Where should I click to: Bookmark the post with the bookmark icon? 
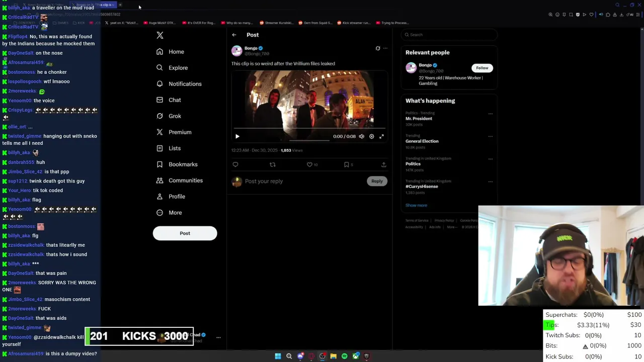coord(347,164)
